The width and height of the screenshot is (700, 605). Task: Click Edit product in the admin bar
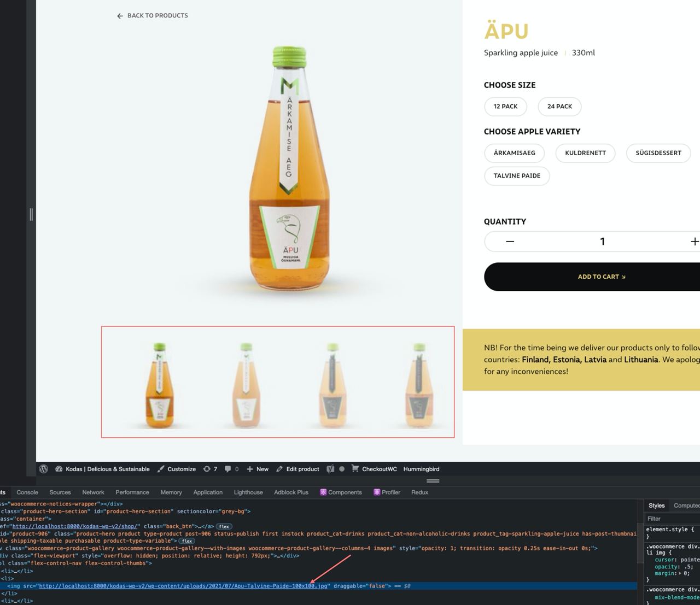click(297, 469)
